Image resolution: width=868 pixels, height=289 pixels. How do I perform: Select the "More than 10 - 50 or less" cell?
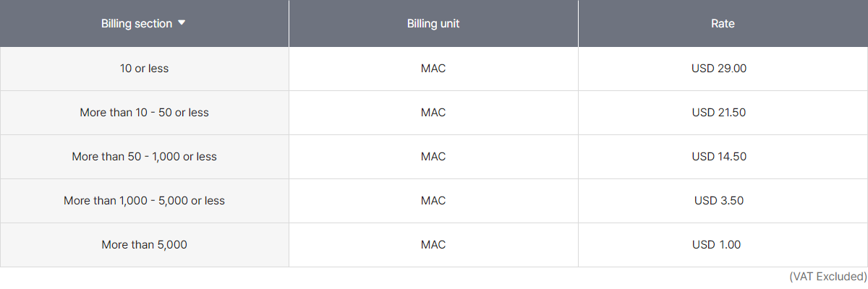[x=144, y=113]
